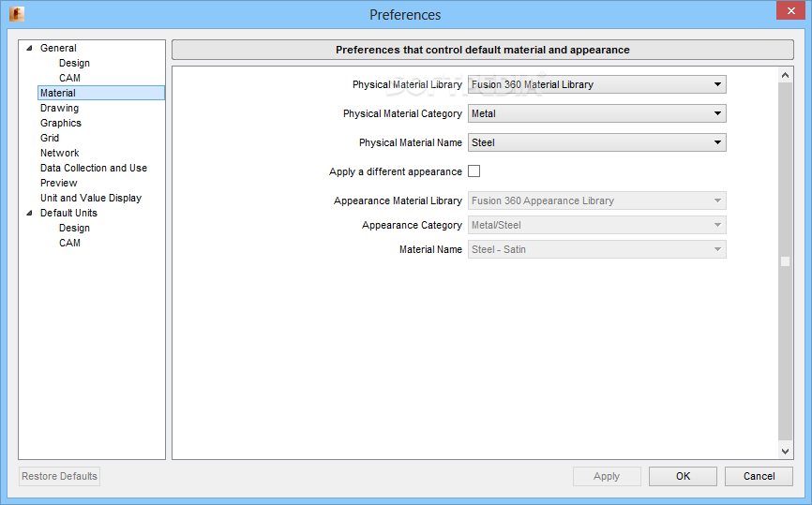Select Unit and Value Display item
812x505 pixels.
point(91,199)
